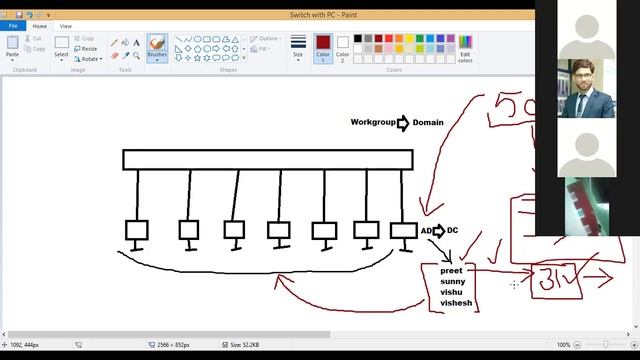Expand the Shapes gallery More arrow
Screen dimensions: 640x360
(x=244, y=58)
